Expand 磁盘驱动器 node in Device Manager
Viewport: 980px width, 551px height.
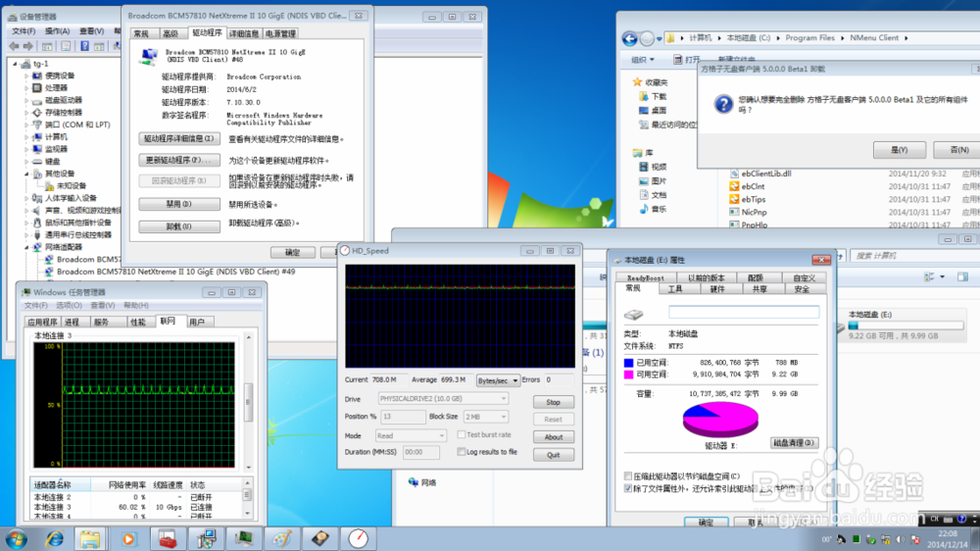pos(26,100)
